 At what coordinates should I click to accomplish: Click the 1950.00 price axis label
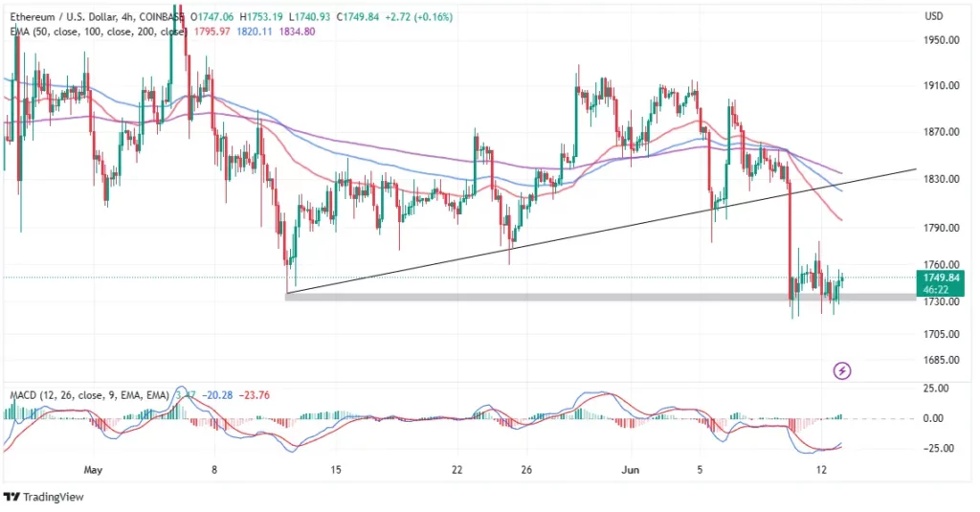[x=942, y=40]
